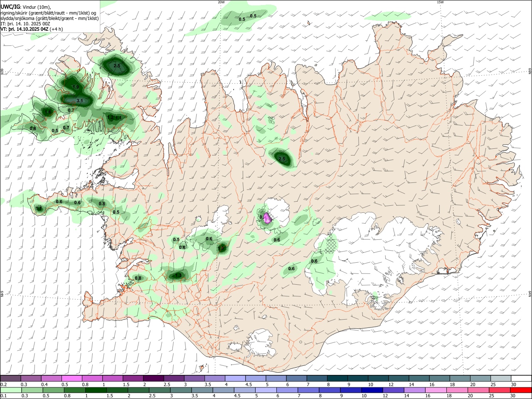Click the "slydda/snjókoma" legend description line

pos(49,18)
